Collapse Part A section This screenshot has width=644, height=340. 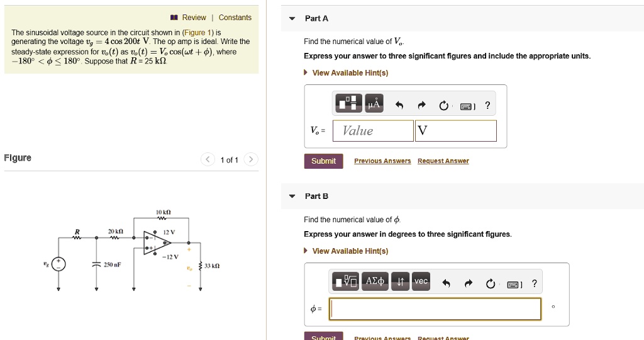point(292,18)
